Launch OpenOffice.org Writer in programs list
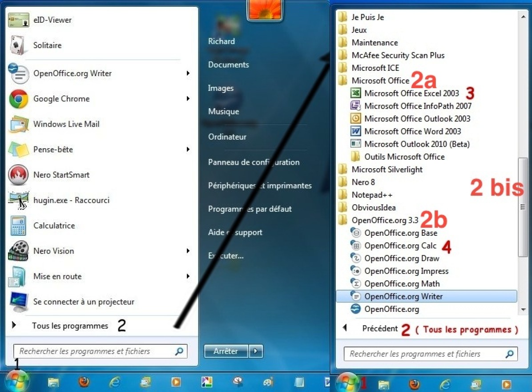Screen dimensions: 532x392 (427, 296)
